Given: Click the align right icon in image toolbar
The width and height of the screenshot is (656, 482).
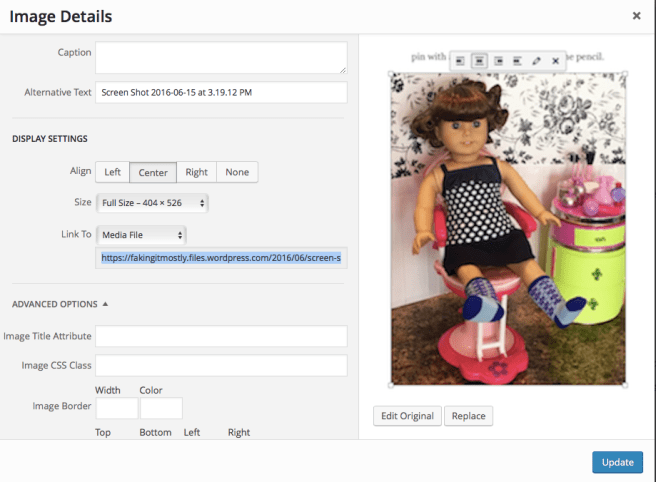Looking at the screenshot, I should point(498,61).
